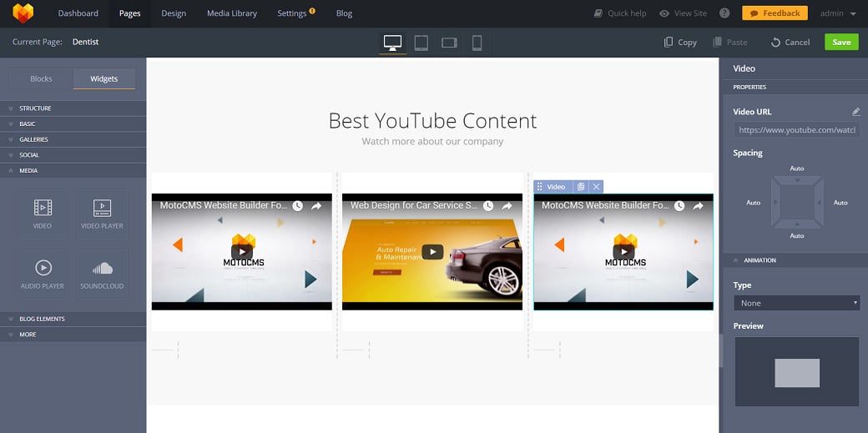Add the Video widget icon
This screenshot has width=868, height=433.
(43, 214)
